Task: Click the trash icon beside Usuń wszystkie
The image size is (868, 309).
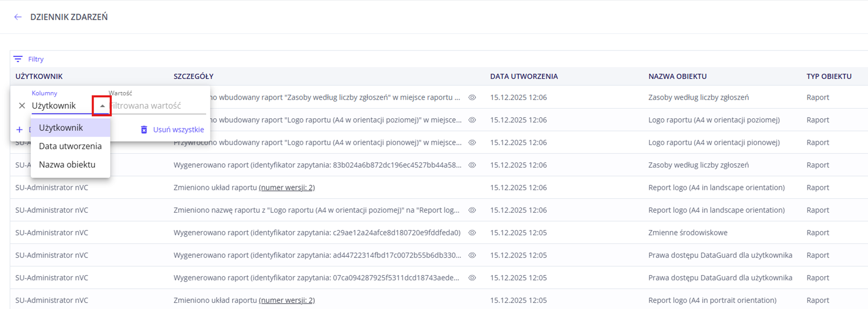Action: pyautogui.click(x=144, y=130)
